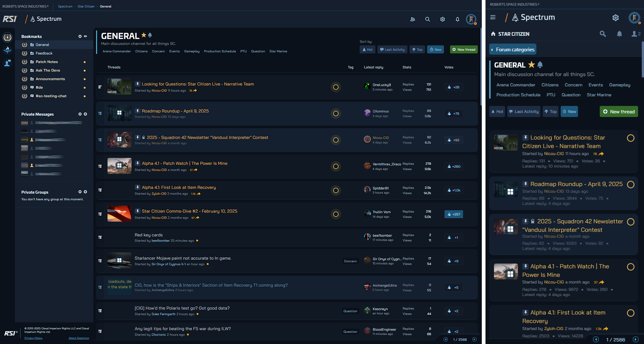
Task: Filter by Star Marine tag in narrow window
Action: click(599, 95)
